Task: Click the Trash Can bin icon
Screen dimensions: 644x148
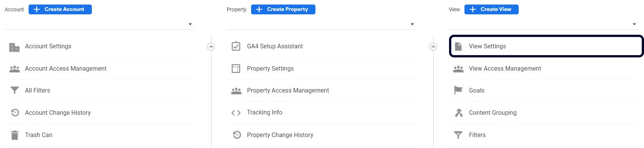Action: coord(15,135)
